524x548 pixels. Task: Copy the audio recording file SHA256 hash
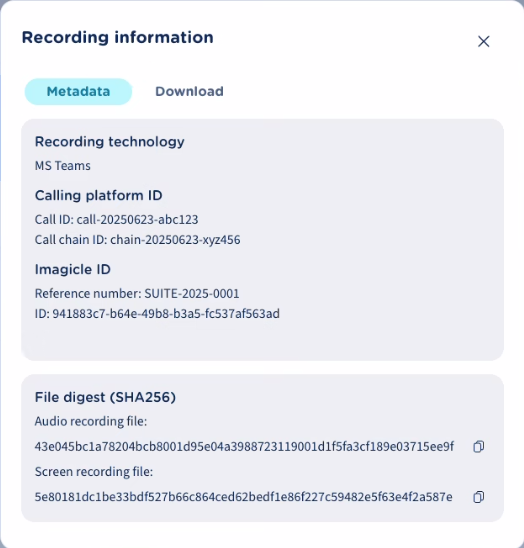479,446
